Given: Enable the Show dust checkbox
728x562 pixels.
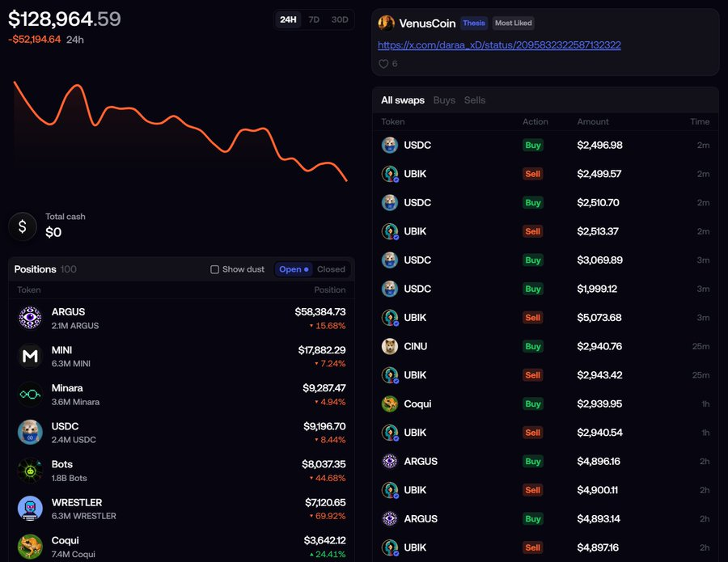Looking at the screenshot, I should 214,269.
